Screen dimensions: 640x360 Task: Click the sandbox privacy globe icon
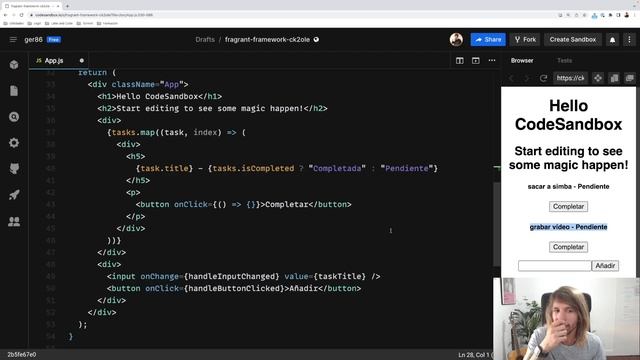[316, 40]
